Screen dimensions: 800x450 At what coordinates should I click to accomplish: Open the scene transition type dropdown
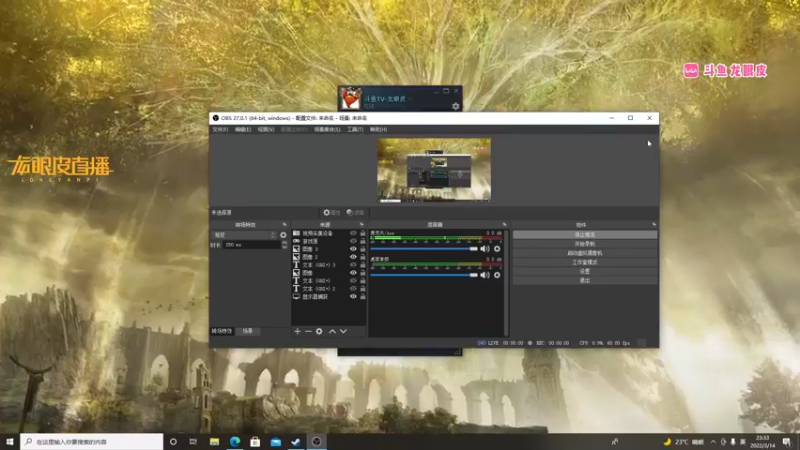click(x=244, y=235)
